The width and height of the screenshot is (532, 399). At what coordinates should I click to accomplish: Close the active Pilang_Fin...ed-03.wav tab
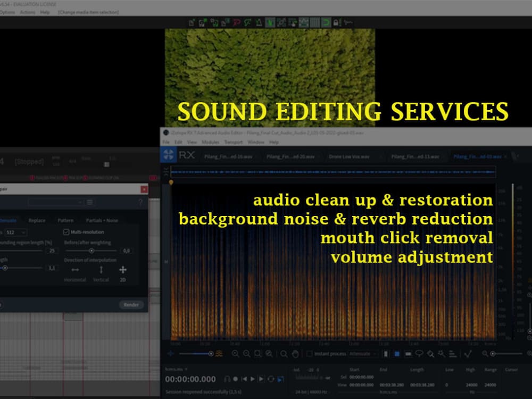505,156
